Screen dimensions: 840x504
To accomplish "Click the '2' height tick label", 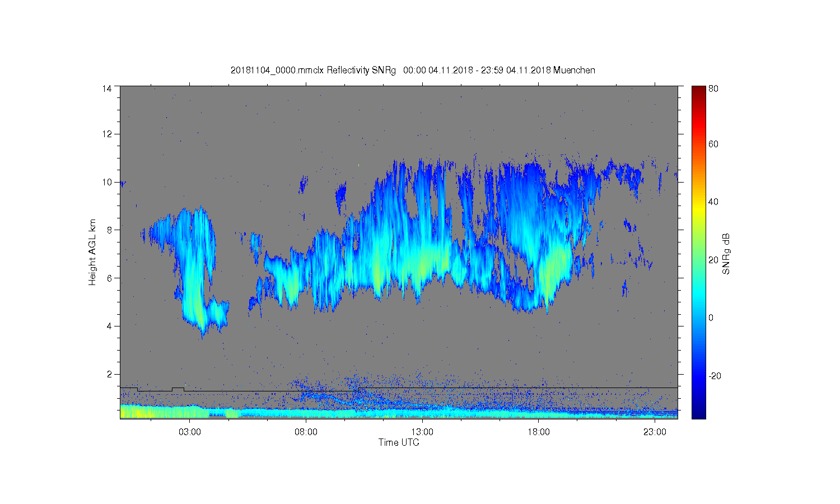I will (x=110, y=374).
